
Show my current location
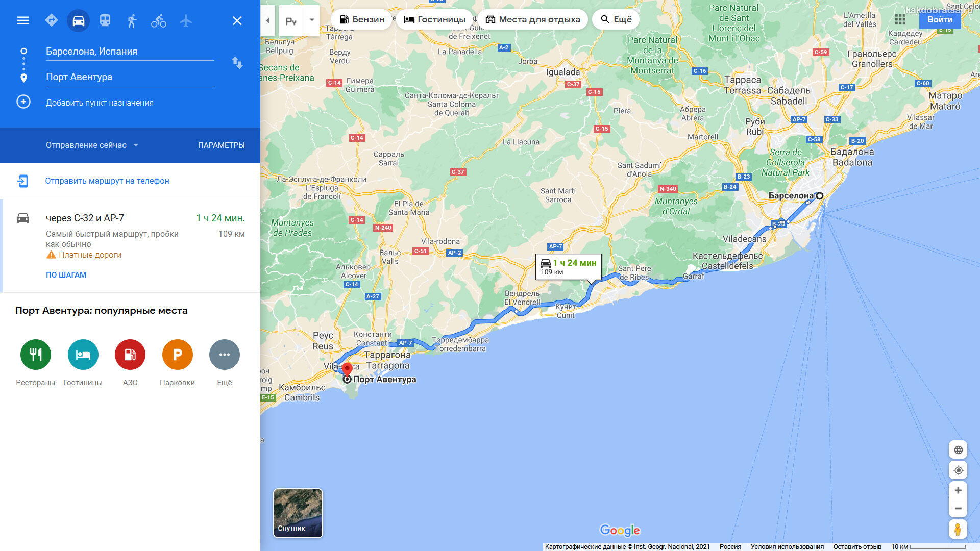pyautogui.click(x=958, y=470)
